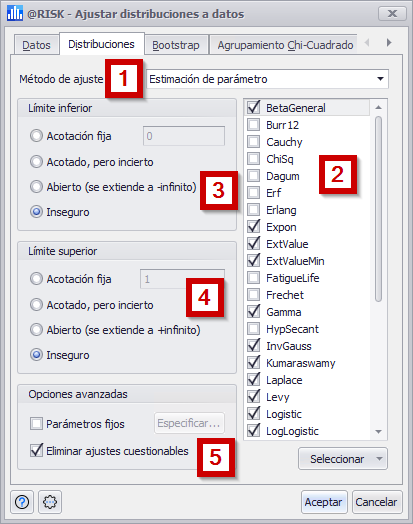
Task: Switch to the Bootstrap tab
Action: coord(176,45)
